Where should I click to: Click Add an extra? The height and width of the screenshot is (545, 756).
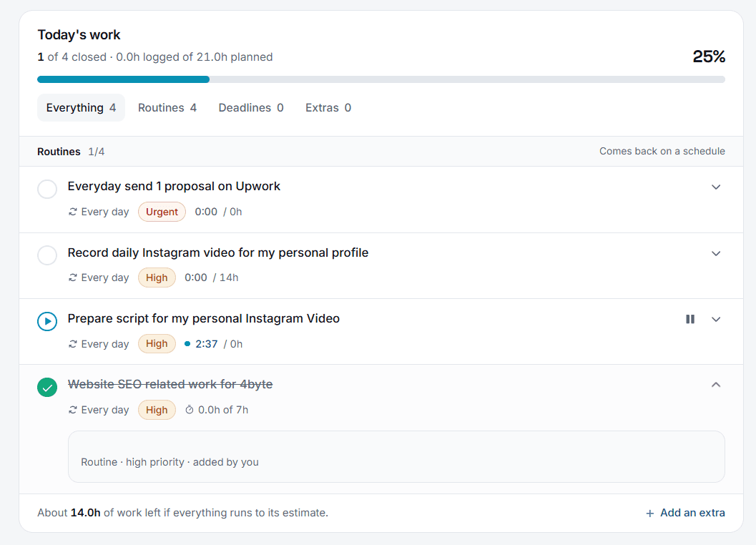point(684,513)
